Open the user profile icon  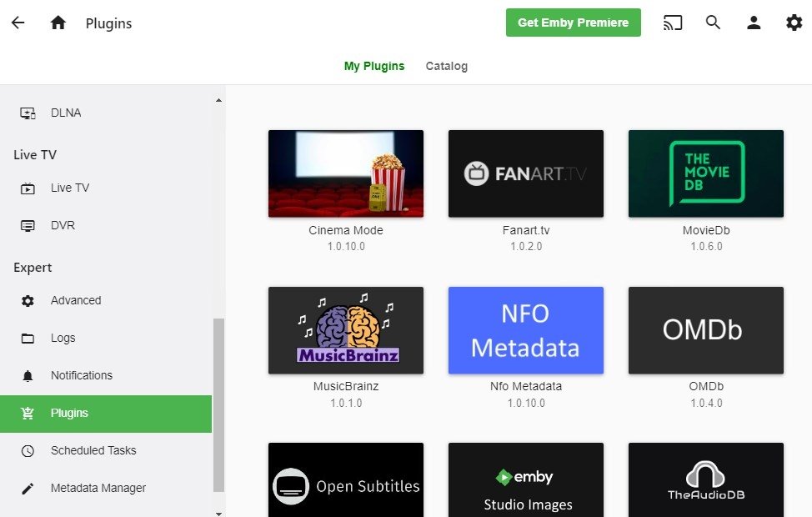pyautogui.click(x=754, y=23)
